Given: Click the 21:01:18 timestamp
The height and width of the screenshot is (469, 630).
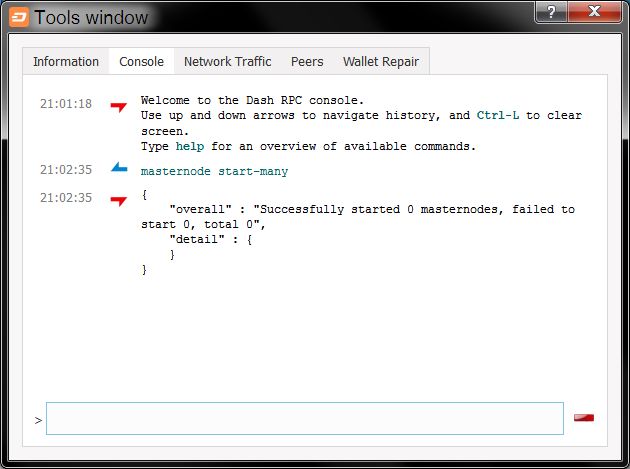Looking at the screenshot, I should (66, 104).
